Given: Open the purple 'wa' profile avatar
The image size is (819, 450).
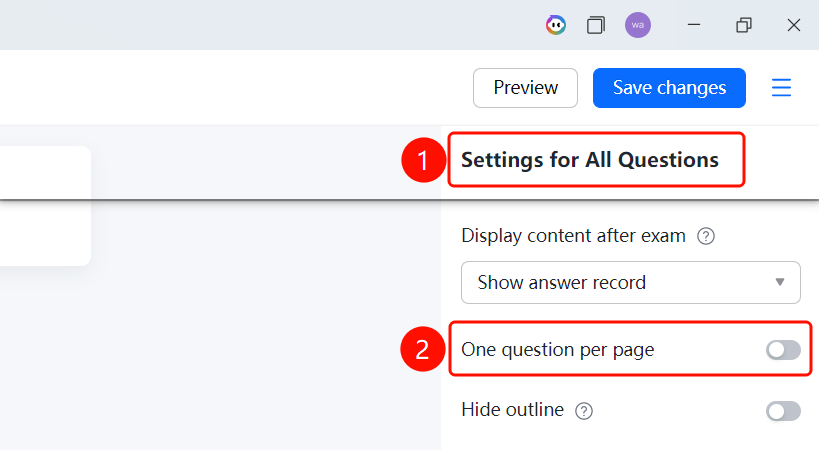Looking at the screenshot, I should point(638,25).
